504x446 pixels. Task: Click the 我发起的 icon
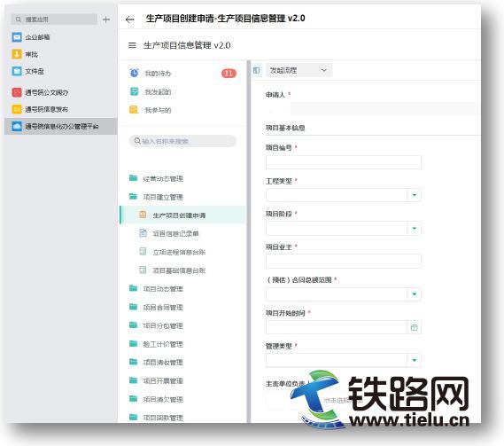click(134, 91)
